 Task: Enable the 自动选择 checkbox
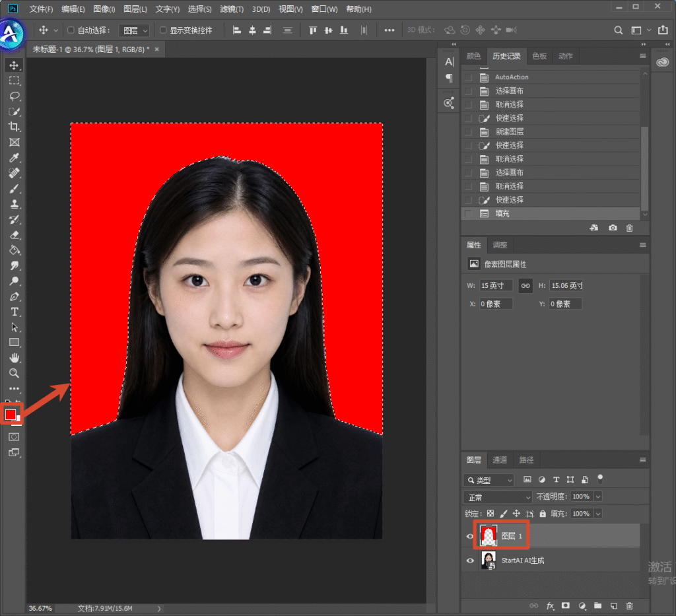tap(71, 30)
